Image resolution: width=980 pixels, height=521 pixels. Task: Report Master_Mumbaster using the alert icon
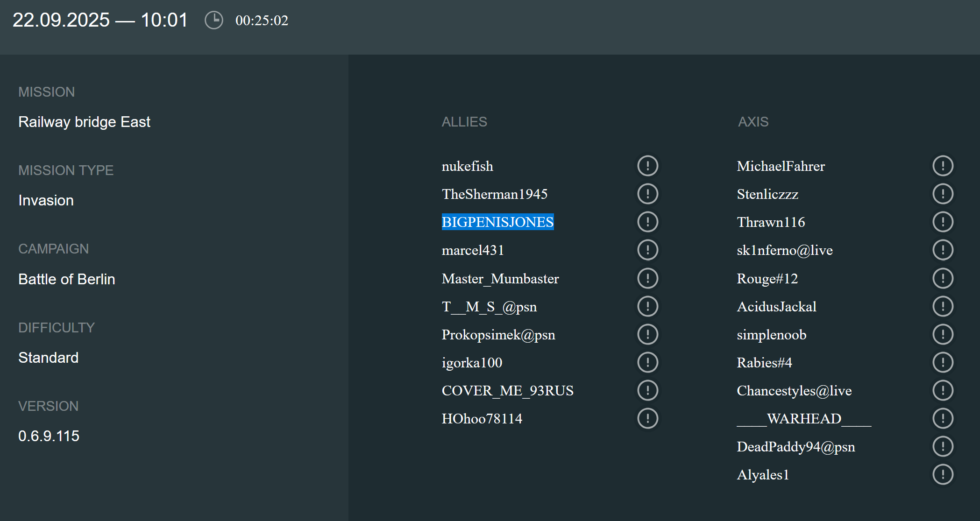tap(647, 278)
